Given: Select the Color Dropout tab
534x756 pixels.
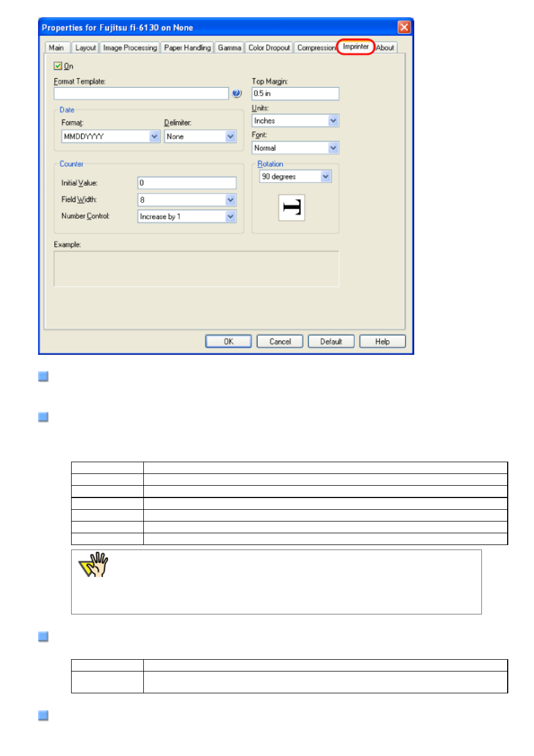Looking at the screenshot, I should coord(269,48).
